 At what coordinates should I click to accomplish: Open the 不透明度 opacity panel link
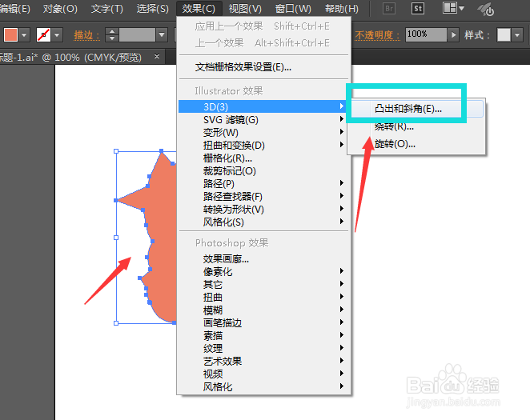(377, 34)
